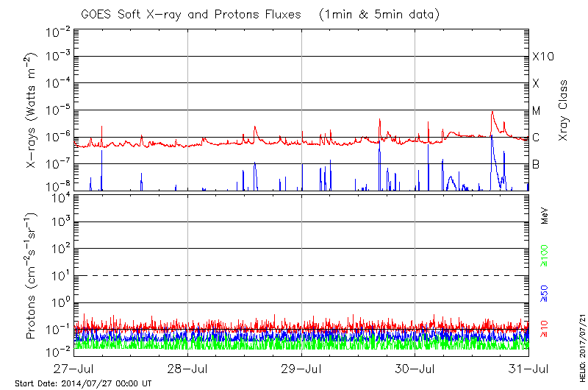Screen dimensions: 588x390
Task: Click the highest red X-ray peak on 30-Jul
Action: (x=492, y=112)
